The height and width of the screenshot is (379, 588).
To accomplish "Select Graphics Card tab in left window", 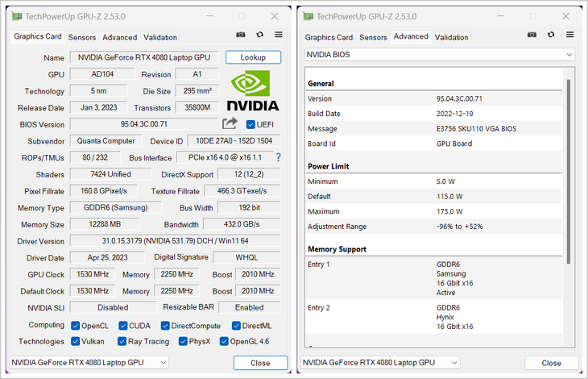I will coord(38,36).
